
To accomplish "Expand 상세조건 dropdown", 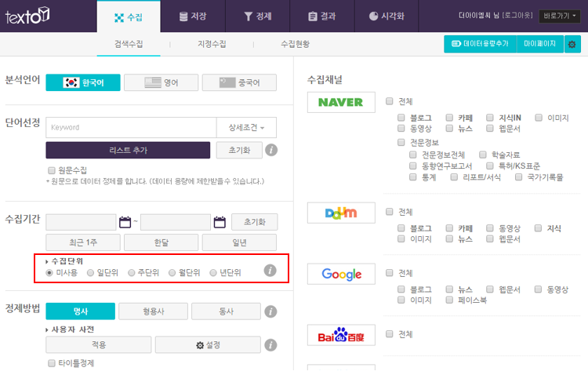I will point(246,128).
